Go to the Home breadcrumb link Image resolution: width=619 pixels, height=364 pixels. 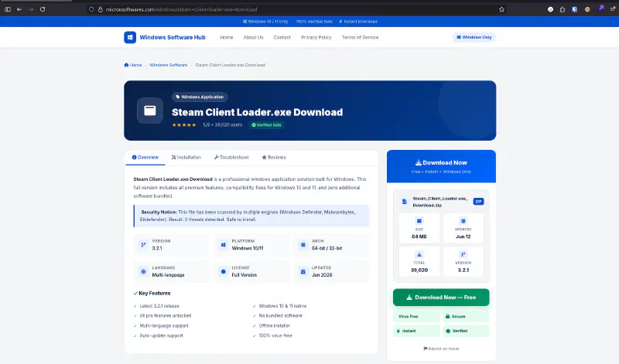tap(133, 65)
